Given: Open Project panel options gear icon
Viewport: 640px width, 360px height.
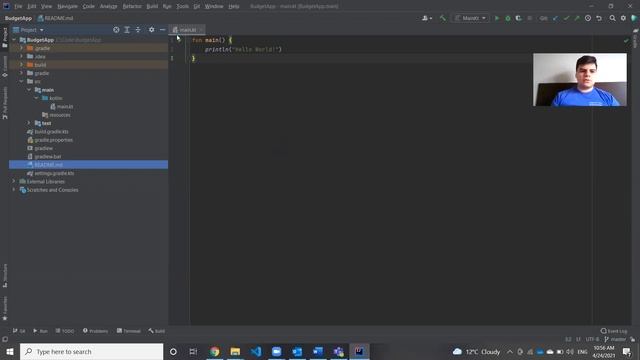Looking at the screenshot, I should coord(151,30).
